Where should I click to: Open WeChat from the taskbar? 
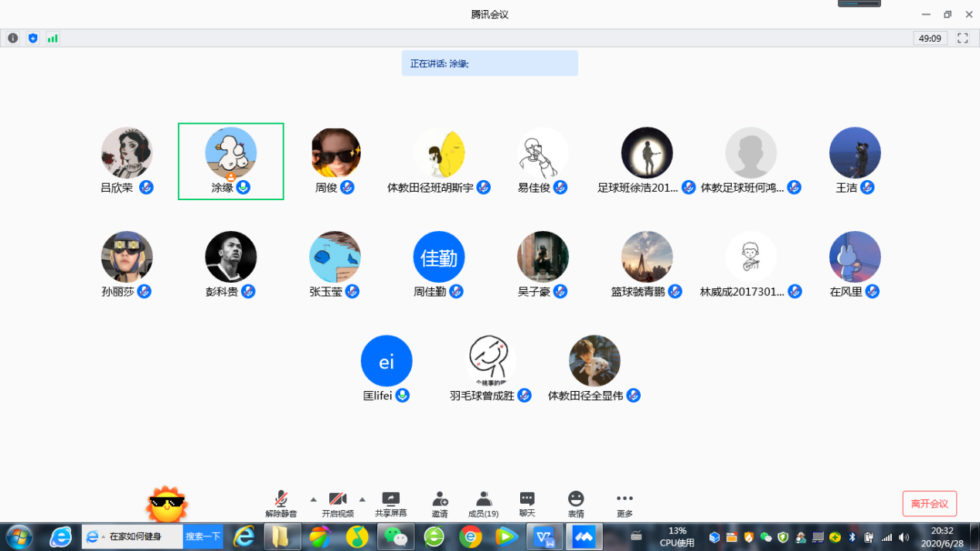[396, 536]
